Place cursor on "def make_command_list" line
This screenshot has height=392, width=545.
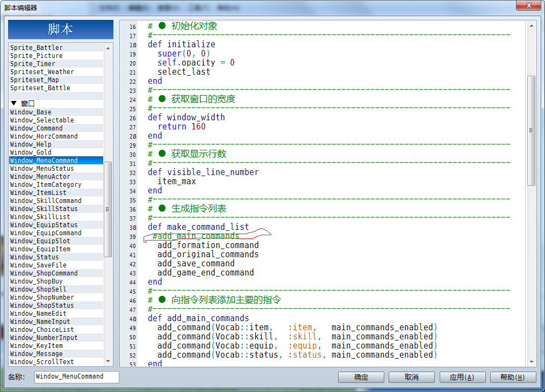click(198, 227)
